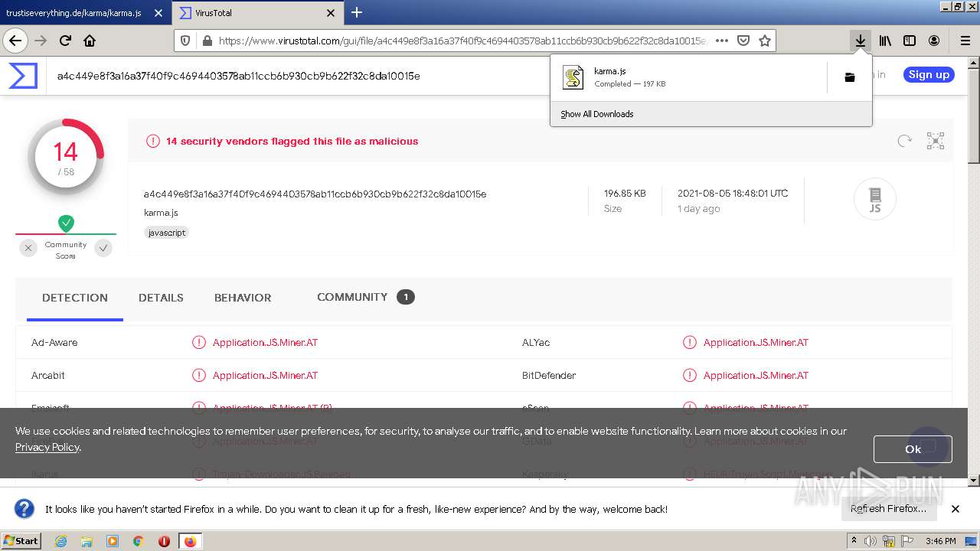Click the tracking protection shield icon
This screenshot has height=551, width=980.
pos(186,41)
